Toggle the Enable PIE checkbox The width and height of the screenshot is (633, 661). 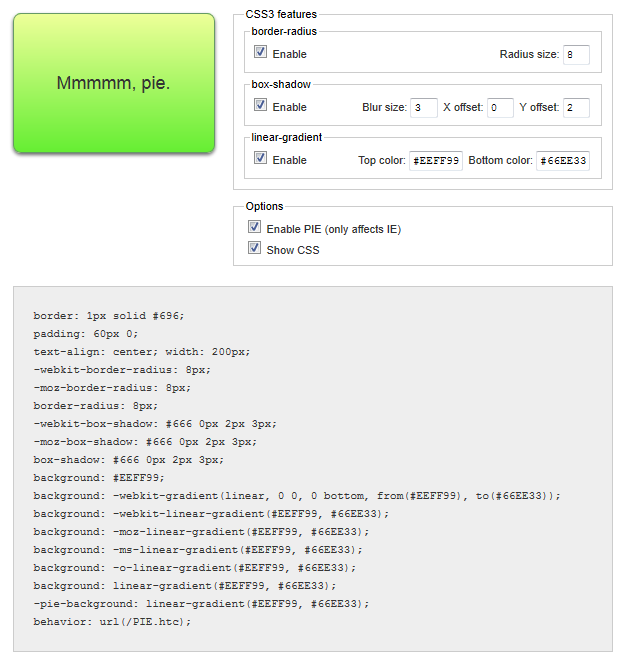coord(254,228)
